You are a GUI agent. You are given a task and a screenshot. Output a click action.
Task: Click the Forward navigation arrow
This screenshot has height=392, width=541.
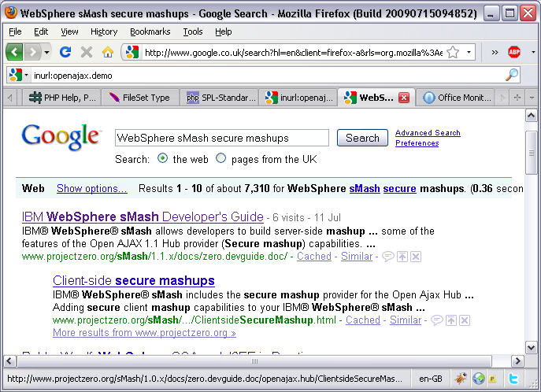pos(33,53)
